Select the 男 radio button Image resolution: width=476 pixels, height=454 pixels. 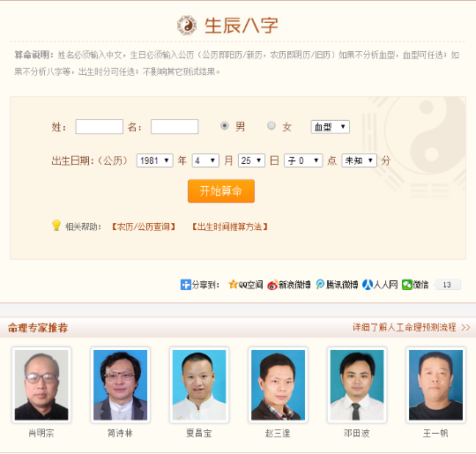tap(225, 125)
